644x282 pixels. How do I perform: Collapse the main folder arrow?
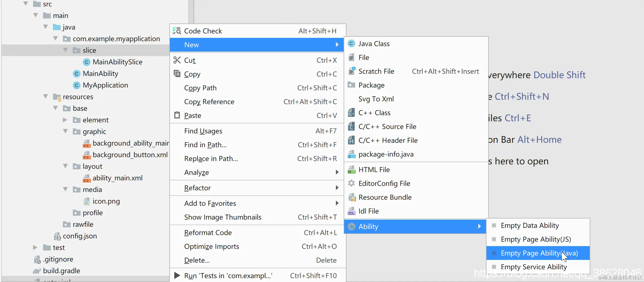pos(36,15)
